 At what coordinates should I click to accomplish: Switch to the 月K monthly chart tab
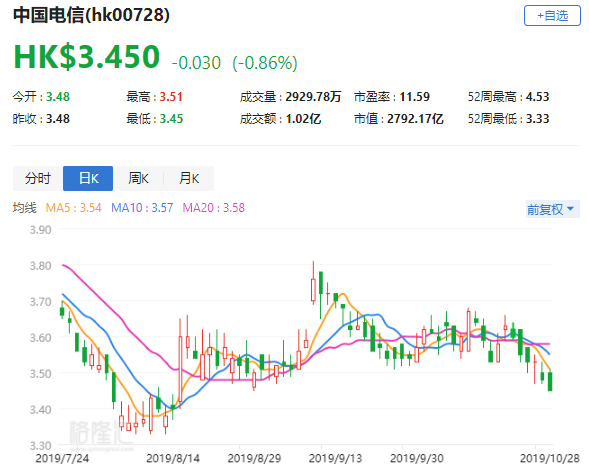[x=189, y=178]
